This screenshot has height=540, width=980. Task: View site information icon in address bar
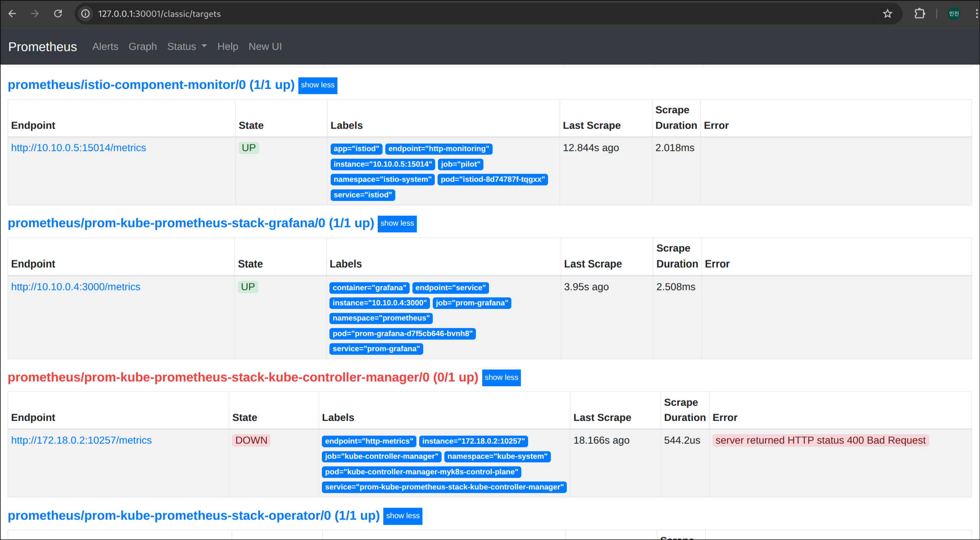[x=85, y=14]
